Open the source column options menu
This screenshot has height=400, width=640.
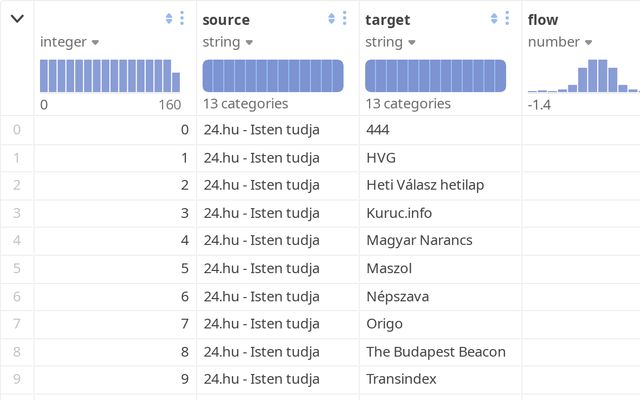point(345,18)
